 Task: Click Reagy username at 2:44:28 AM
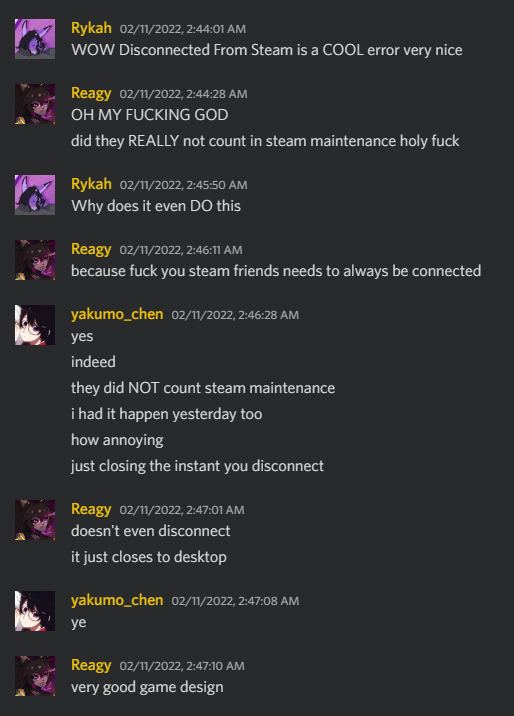point(91,93)
